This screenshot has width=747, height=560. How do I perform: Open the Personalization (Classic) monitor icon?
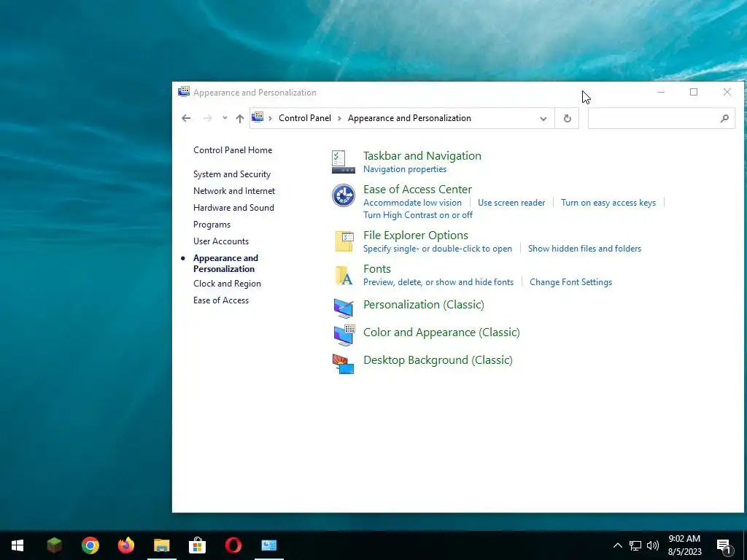tap(344, 308)
